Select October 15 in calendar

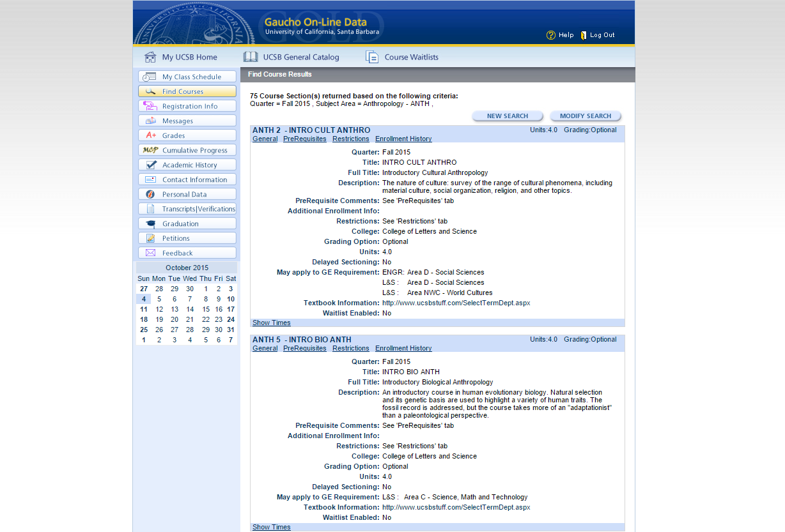(x=206, y=309)
